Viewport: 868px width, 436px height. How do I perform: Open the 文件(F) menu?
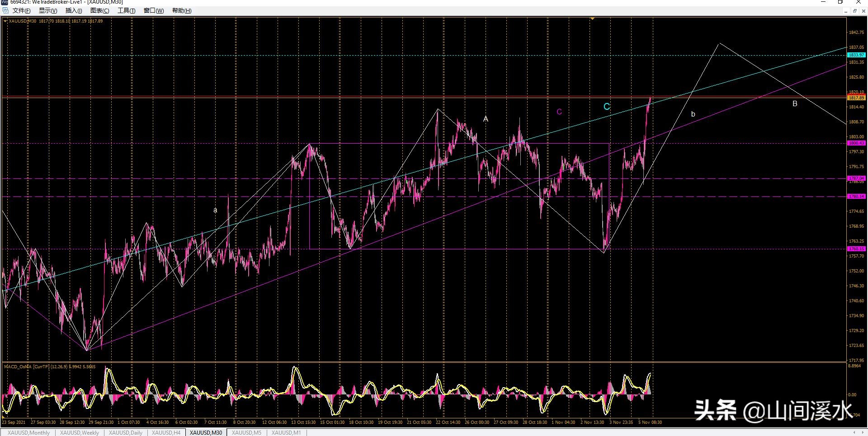point(21,11)
